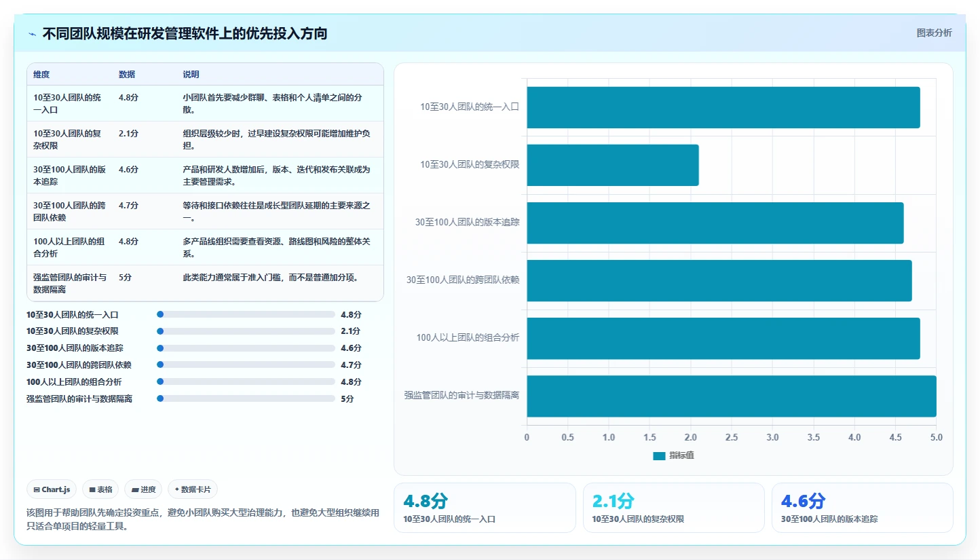
Task: Click the 4.6分 value beside the progress list
Action: [351, 348]
